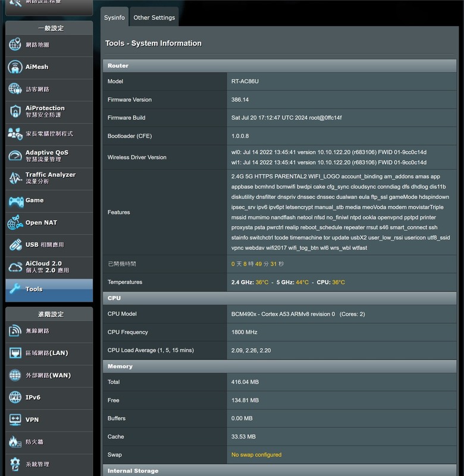
Task: Select Open NAT menu label
Action: click(41, 223)
